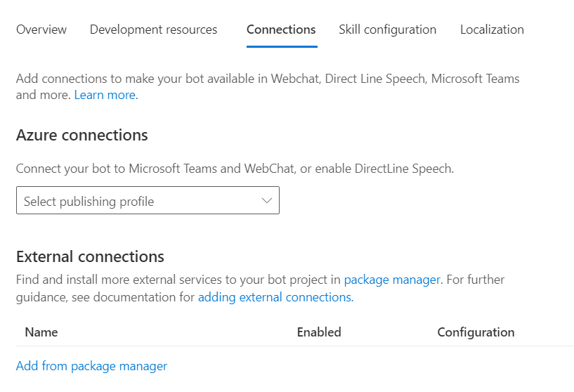Viewport: 574px width, 392px height.
Task: Go to the Skill configuration tab
Action: tap(387, 30)
